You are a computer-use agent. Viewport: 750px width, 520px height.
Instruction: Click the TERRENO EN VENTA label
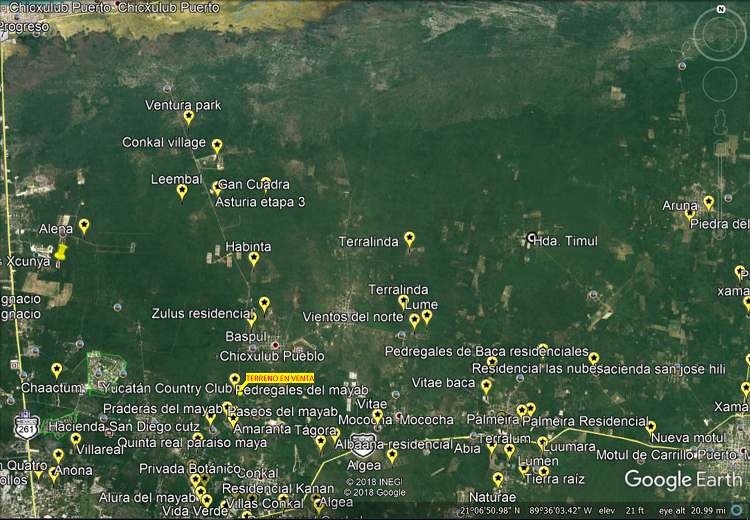[x=280, y=378]
